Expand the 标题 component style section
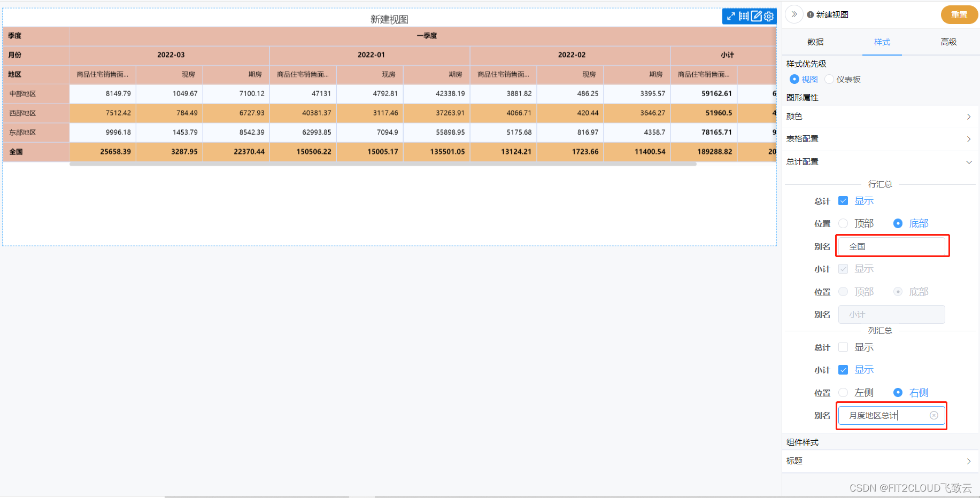Image resolution: width=980 pixels, height=498 pixels. [880, 461]
